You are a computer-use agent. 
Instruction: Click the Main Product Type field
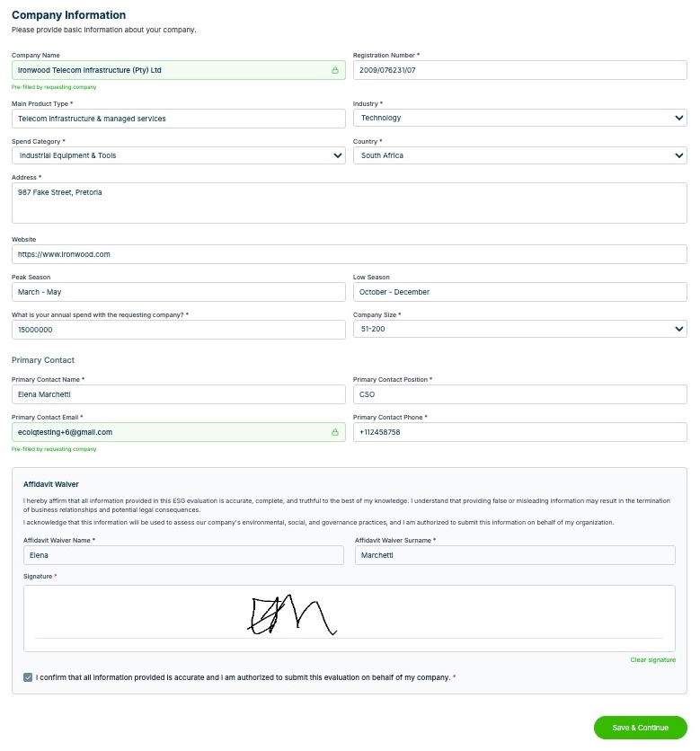[178, 119]
